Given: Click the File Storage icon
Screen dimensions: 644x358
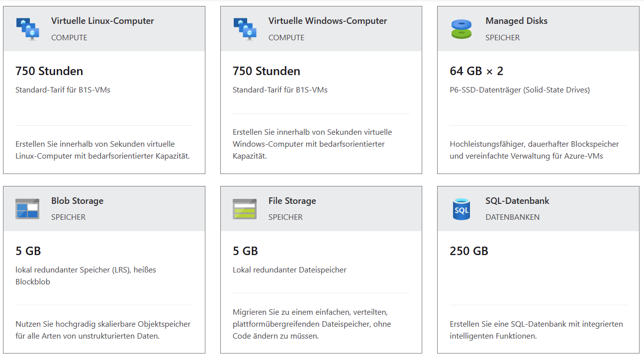Looking at the screenshot, I should 245,208.
